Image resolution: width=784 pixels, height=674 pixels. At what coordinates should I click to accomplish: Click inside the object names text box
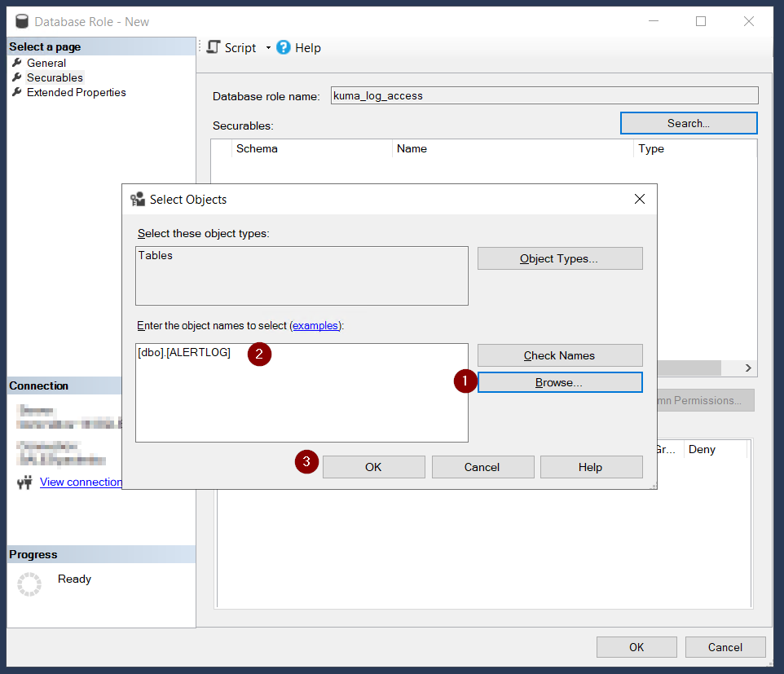coord(302,399)
